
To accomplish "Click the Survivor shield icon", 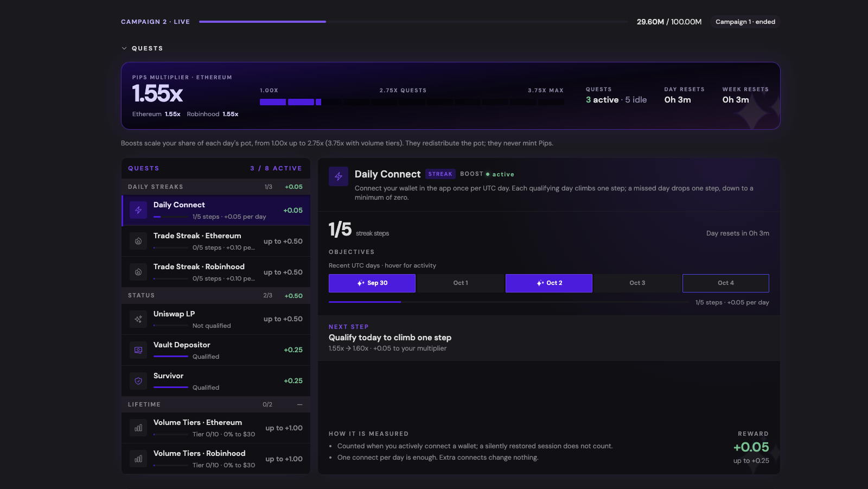I will click(138, 381).
